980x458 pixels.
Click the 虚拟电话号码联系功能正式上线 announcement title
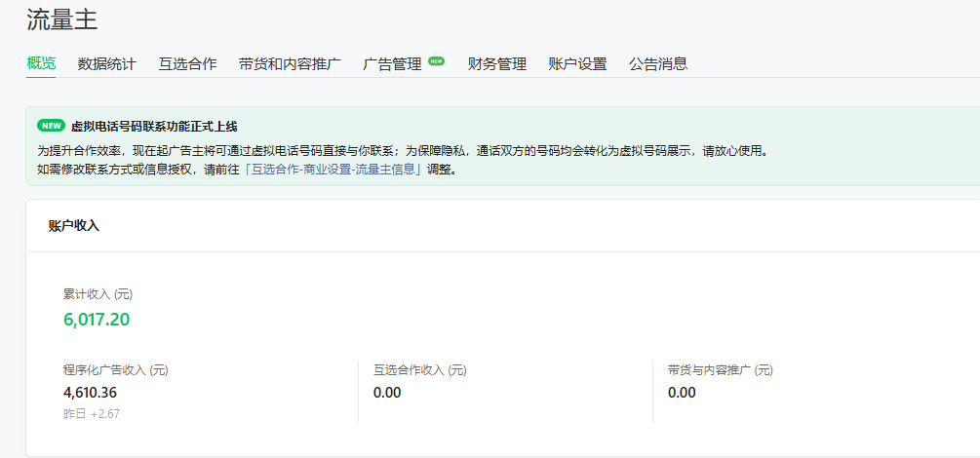tap(154, 127)
